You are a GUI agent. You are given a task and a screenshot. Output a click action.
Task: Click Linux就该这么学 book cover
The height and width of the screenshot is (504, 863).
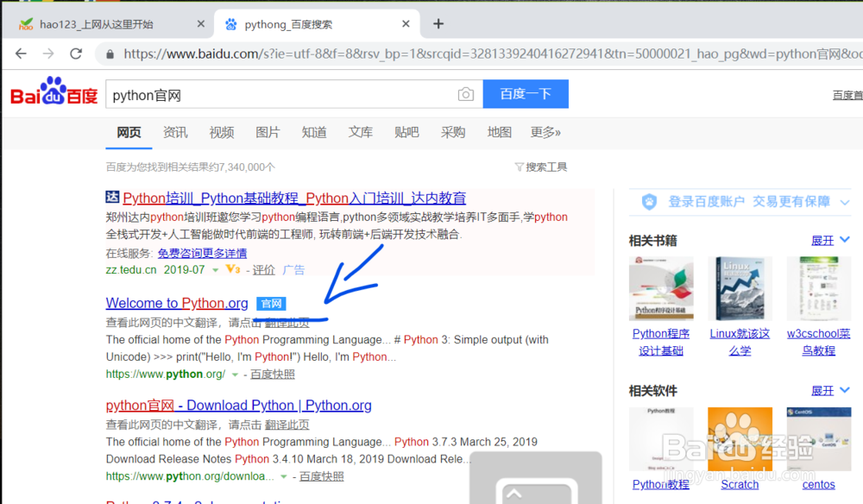[x=740, y=288]
